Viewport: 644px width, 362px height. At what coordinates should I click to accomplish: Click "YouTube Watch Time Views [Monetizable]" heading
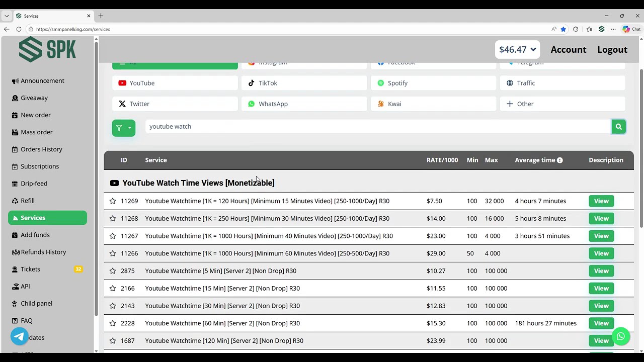click(x=198, y=183)
